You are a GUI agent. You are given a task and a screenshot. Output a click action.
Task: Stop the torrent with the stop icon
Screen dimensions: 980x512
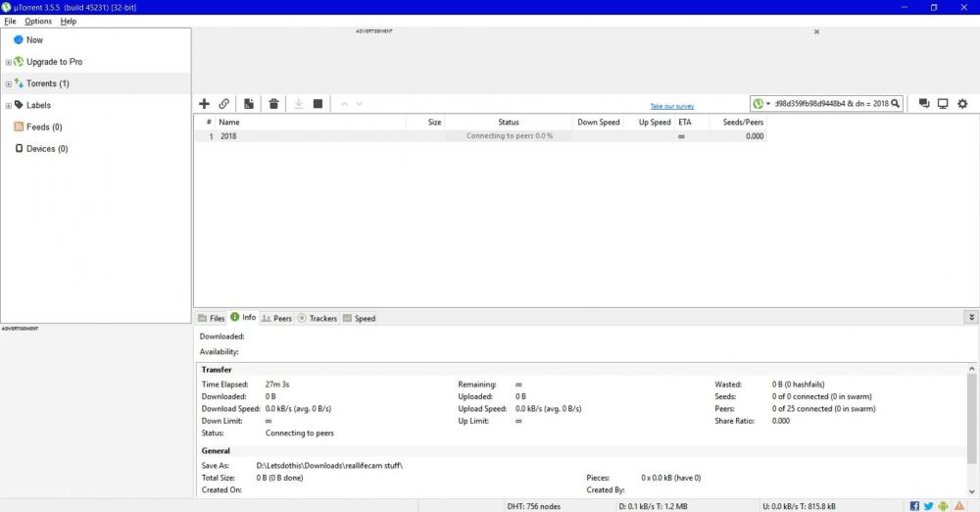(318, 104)
